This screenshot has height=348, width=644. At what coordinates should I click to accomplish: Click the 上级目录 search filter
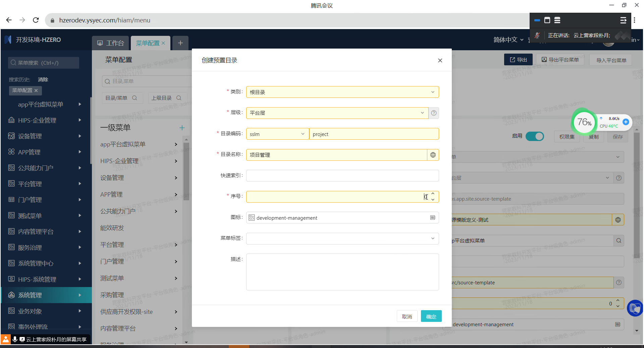tap(167, 98)
